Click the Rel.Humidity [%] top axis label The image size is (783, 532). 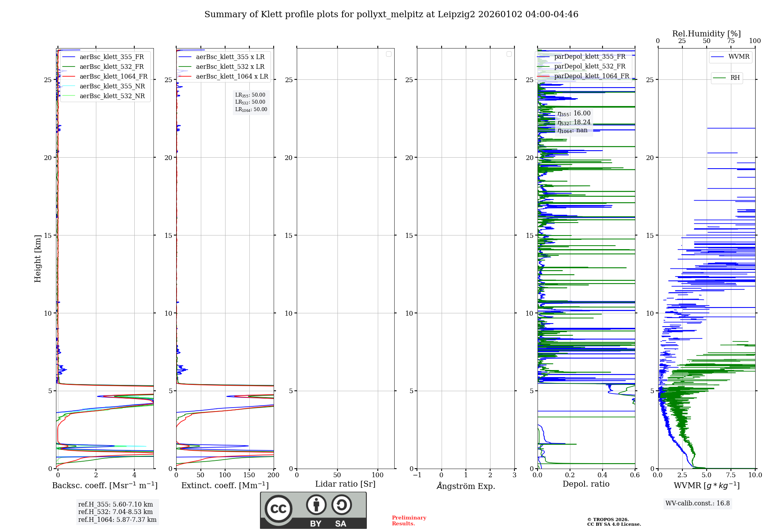click(706, 34)
